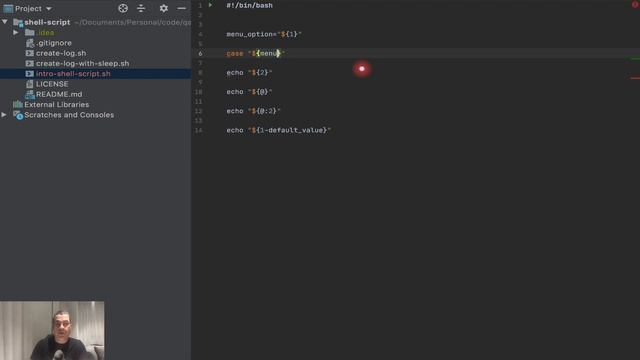Collapse the shell-script root folder arrow
This screenshot has height=360, width=640.
point(5,22)
